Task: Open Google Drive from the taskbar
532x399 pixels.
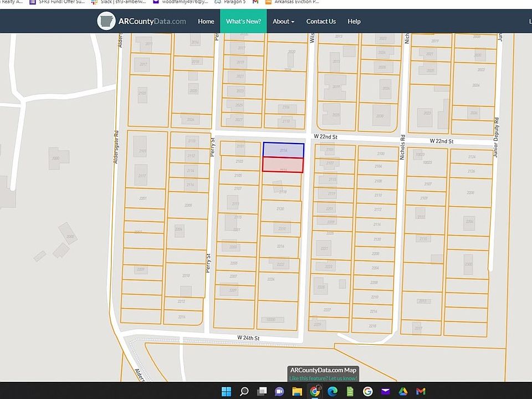Action: click(403, 392)
